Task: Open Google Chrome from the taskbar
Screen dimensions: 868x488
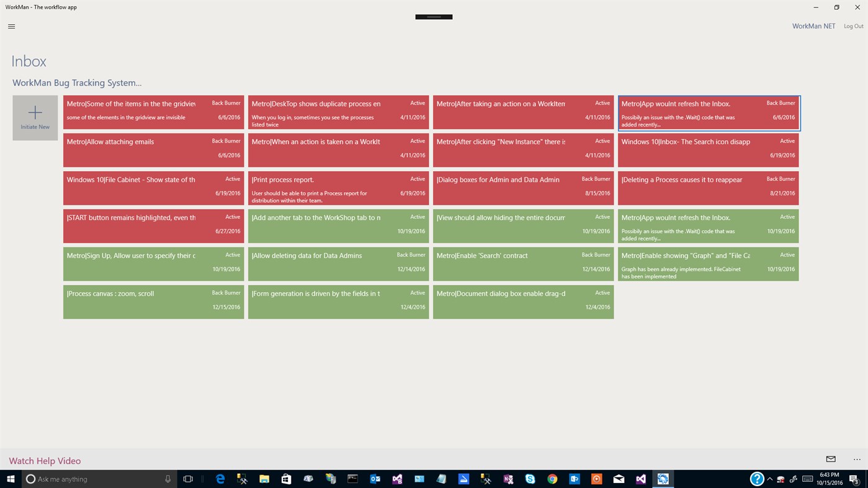Action: point(552,478)
